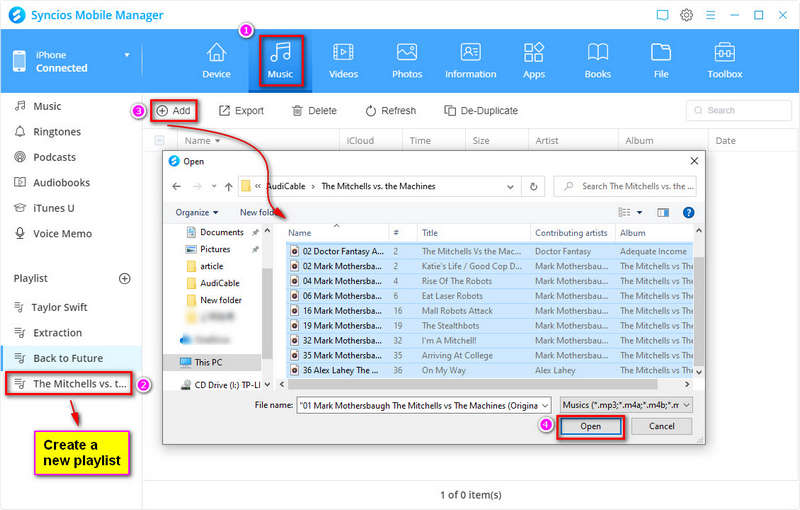Go up one folder level in dialog
The image size is (800, 510).
pos(229,187)
